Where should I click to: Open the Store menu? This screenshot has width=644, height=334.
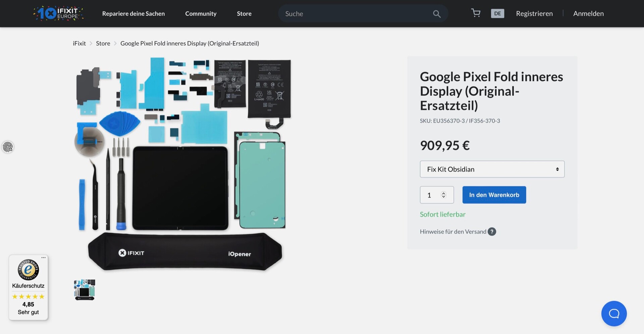[244, 13]
